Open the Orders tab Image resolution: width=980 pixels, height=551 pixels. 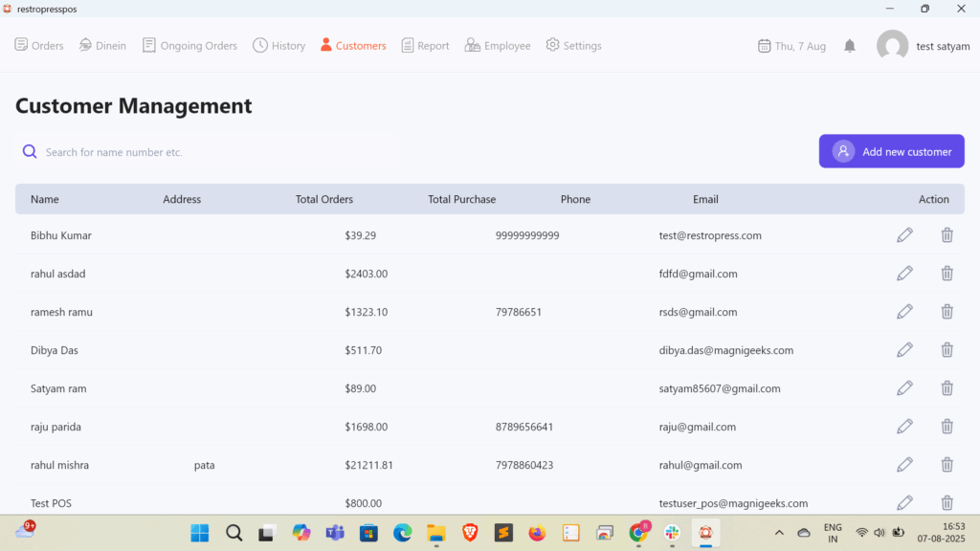click(39, 46)
